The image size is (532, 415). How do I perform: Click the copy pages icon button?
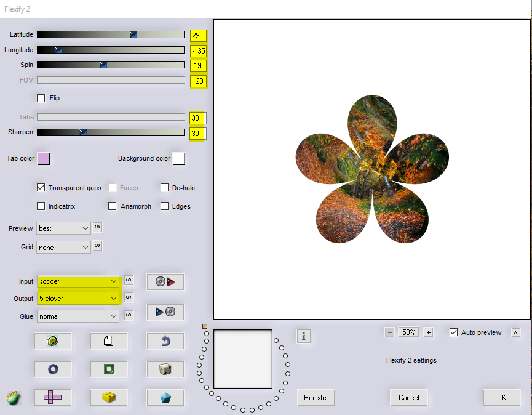click(x=109, y=340)
